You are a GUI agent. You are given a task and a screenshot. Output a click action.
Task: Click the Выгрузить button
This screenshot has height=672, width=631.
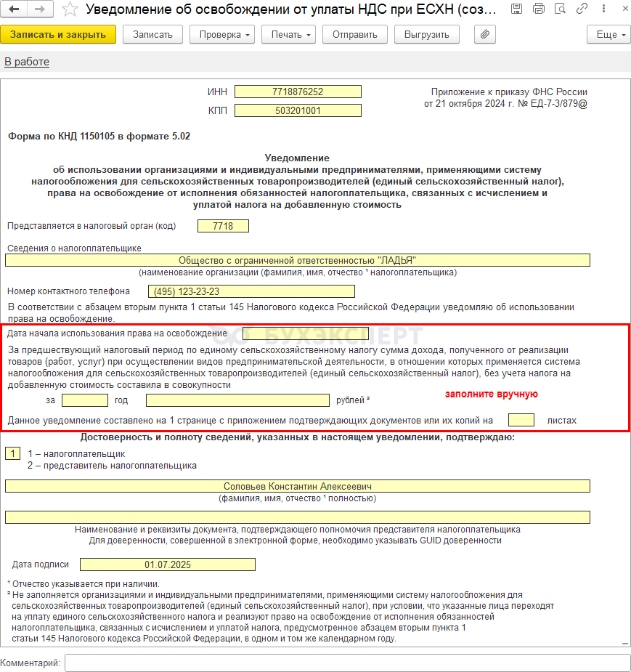pos(427,34)
